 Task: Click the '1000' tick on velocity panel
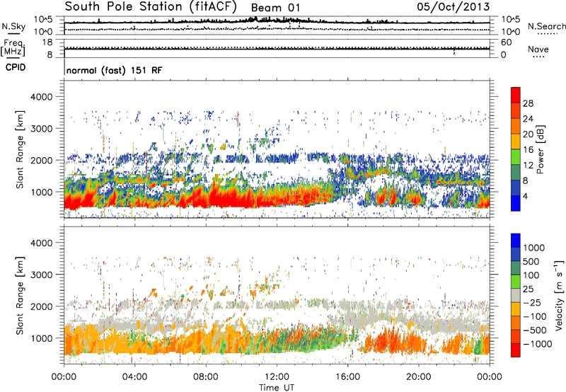(41, 338)
